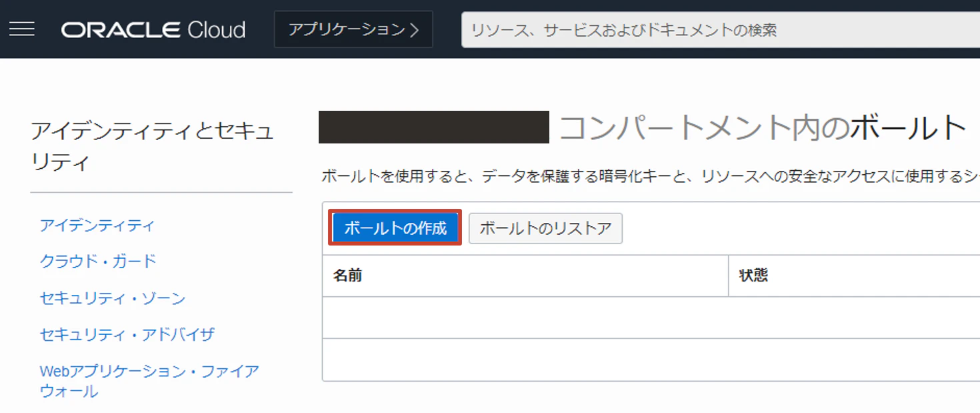Focus the resource search field
Viewport: 980px width, 413px height.
(667, 29)
